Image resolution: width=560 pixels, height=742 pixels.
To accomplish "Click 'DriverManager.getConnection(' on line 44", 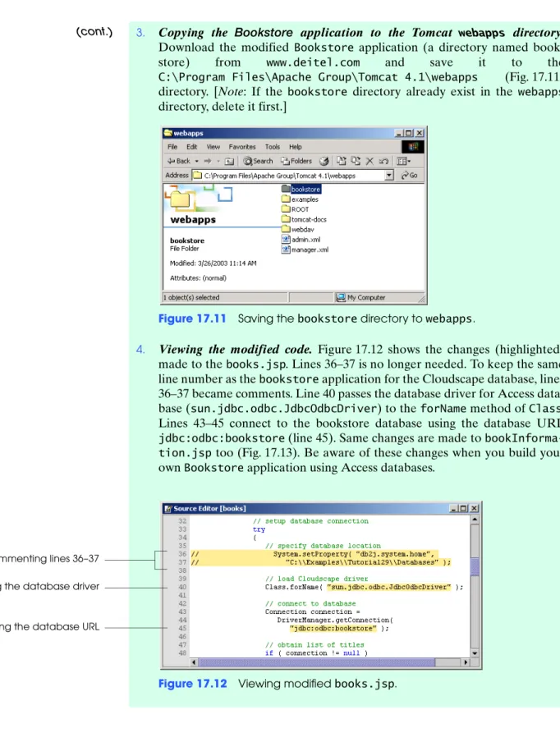I will [x=335, y=620].
